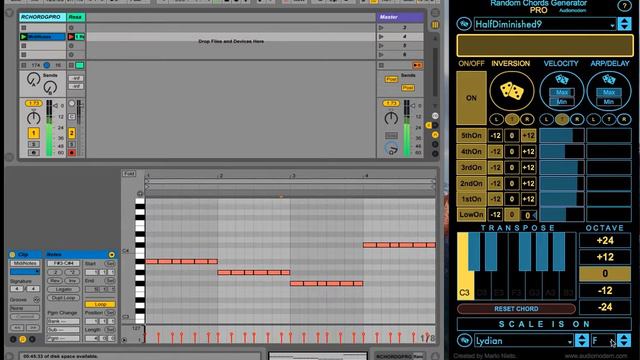This screenshot has height=360, width=640.
Task: Click the Master cue headphone knob
Action: (x=391, y=148)
